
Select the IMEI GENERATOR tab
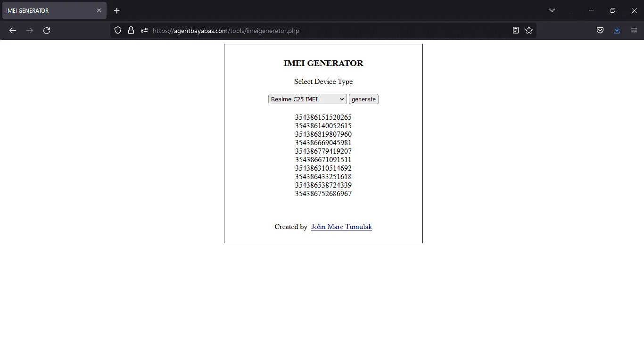coord(54,10)
